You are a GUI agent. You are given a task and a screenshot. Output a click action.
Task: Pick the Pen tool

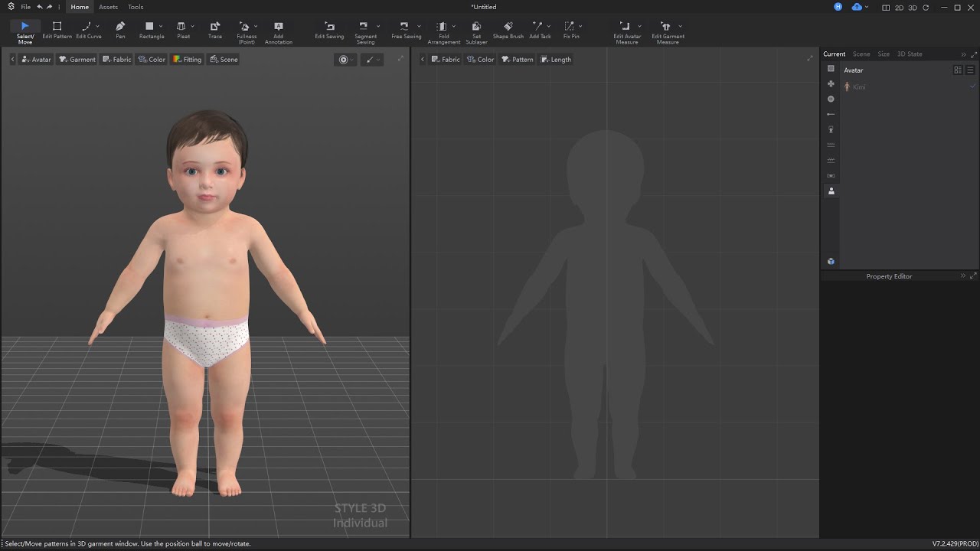click(120, 31)
